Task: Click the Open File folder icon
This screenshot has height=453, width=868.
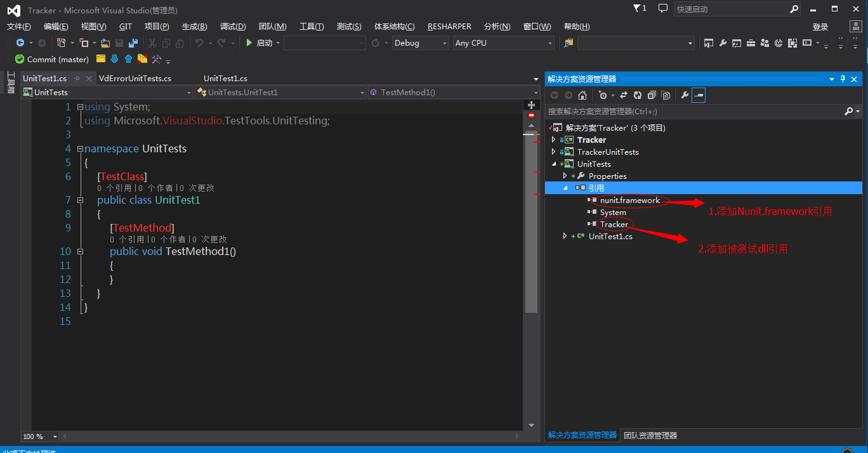Action: pyautogui.click(x=105, y=43)
